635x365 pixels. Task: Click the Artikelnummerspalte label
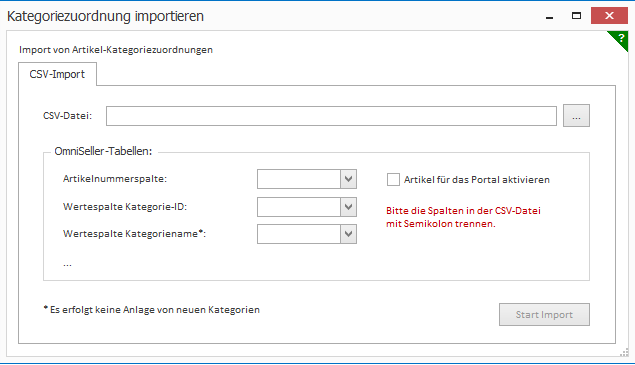[115, 179]
